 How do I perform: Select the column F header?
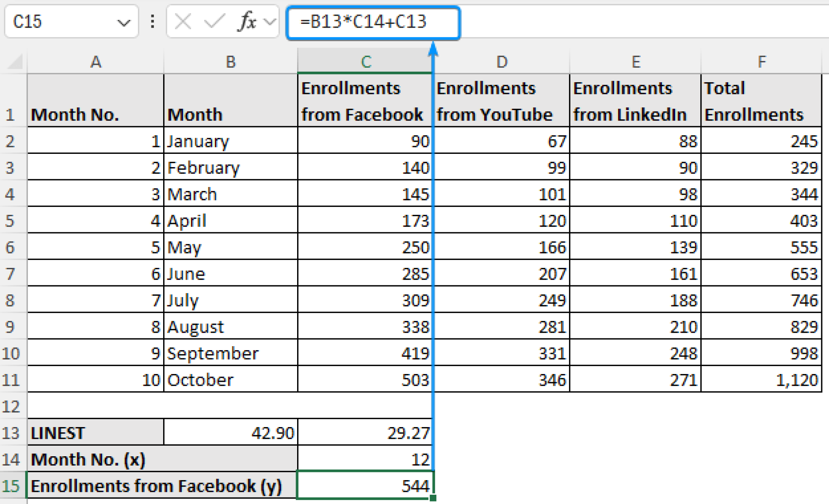(762, 62)
